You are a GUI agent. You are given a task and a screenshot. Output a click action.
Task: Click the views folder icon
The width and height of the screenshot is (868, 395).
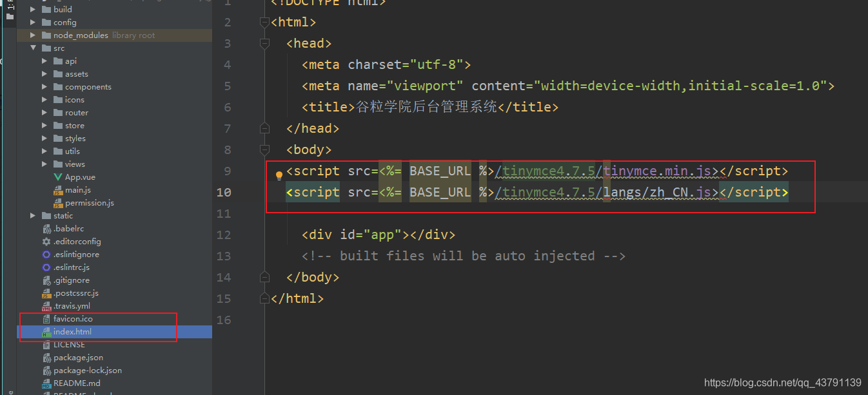57,164
